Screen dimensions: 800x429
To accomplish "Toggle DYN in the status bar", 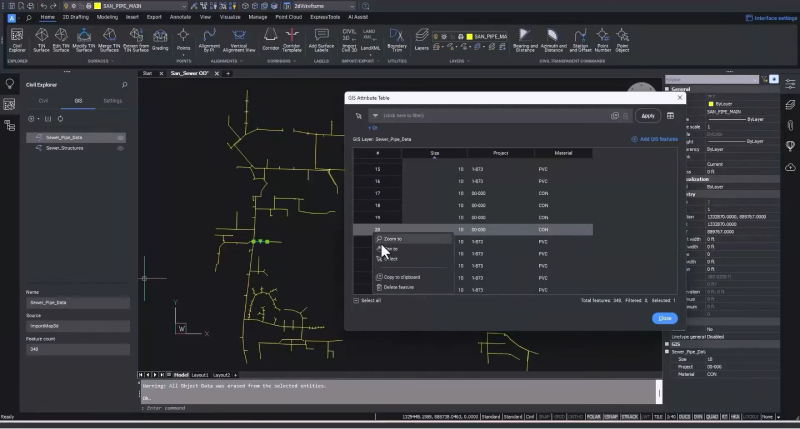I will [x=698, y=417].
